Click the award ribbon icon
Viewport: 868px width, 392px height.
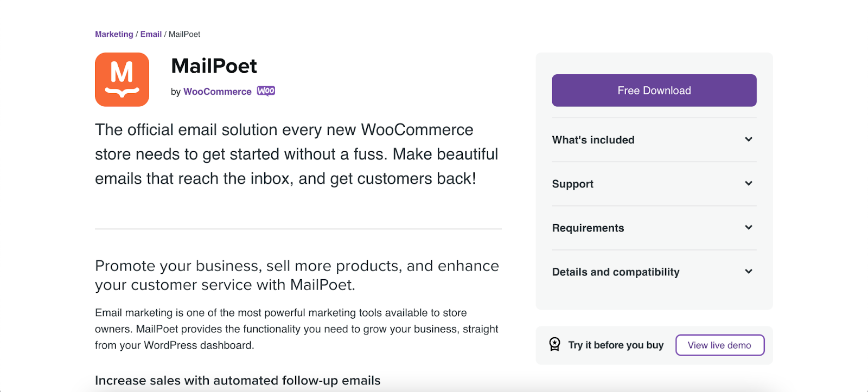pos(554,344)
